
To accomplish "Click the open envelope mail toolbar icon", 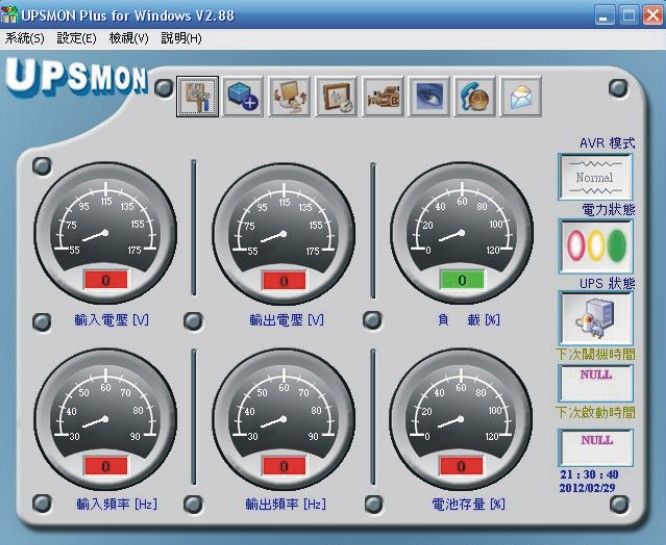I will pyautogui.click(x=521, y=96).
